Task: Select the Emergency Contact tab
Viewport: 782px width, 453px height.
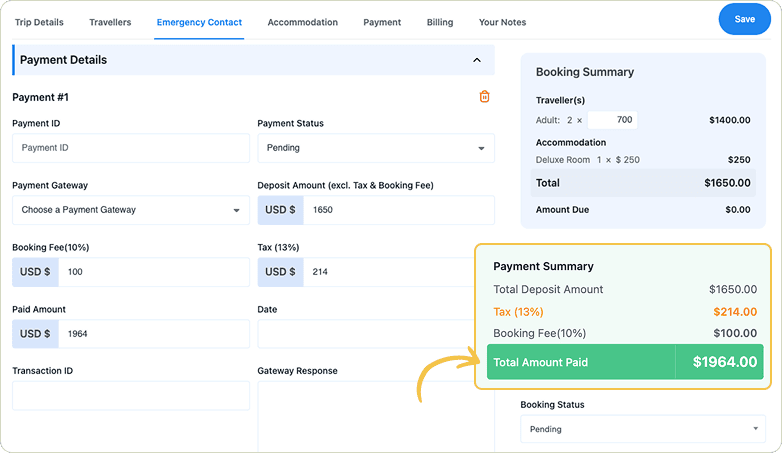Action: tap(199, 22)
